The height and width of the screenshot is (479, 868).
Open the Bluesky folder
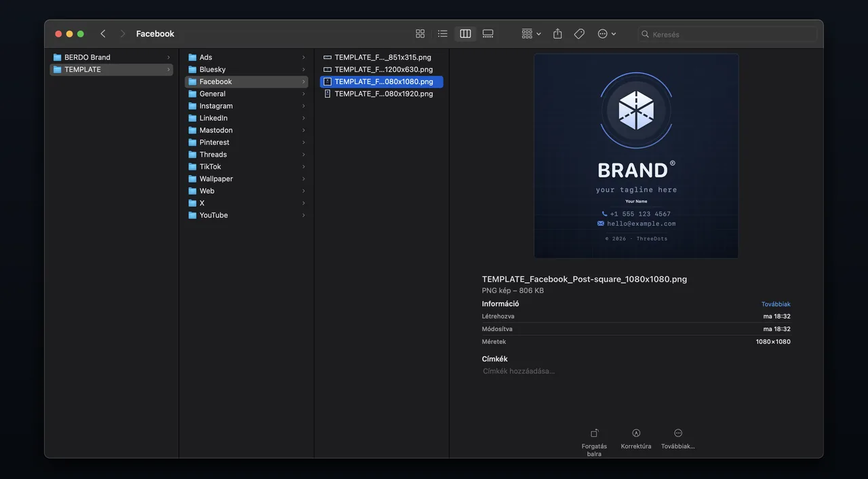(247, 70)
